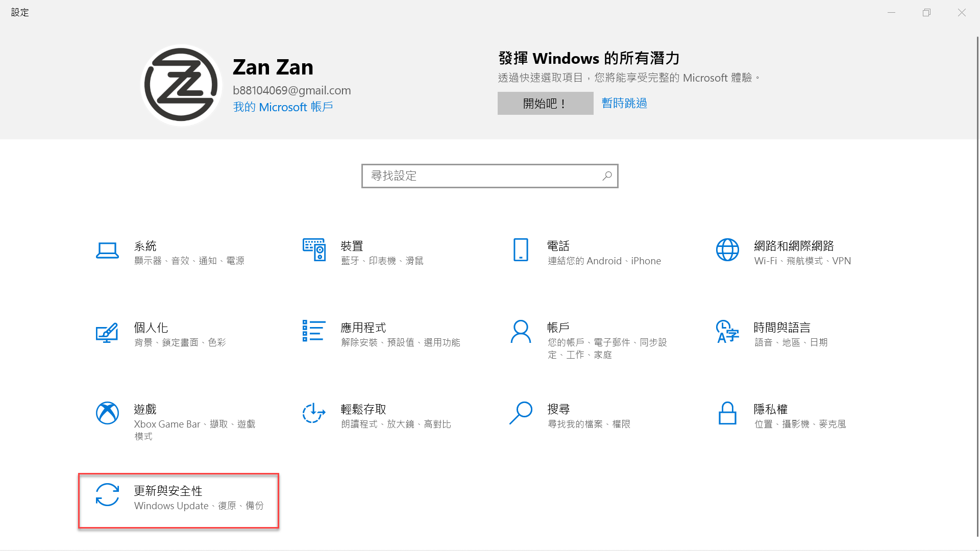
Task: Click the vertical scrollbar of Settings window
Action: coord(977,286)
